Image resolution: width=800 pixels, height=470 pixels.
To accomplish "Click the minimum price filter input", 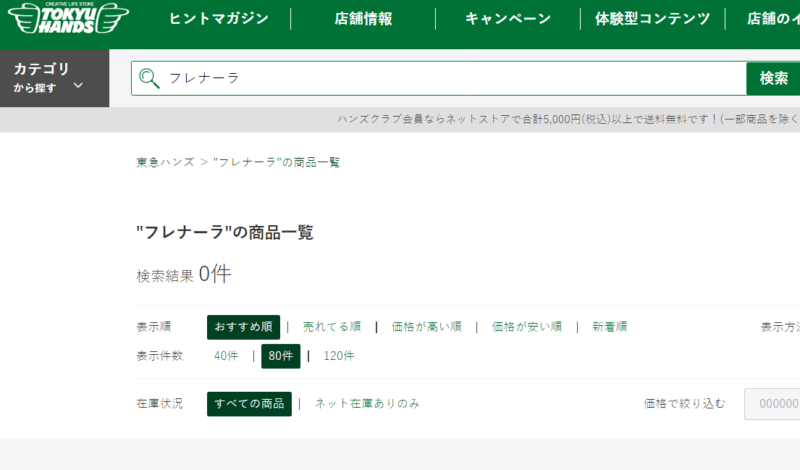I will point(772,404).
